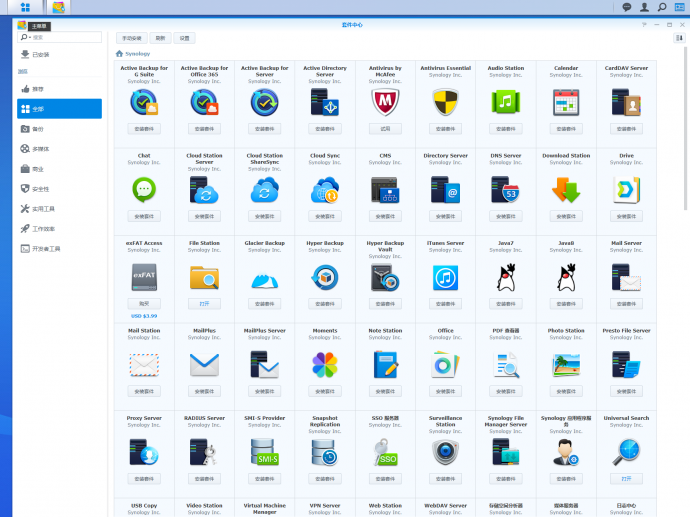Viewport: 690px width, 517px height.
Task: Open the Antivirus by McAfee icon
Action: 385,102
